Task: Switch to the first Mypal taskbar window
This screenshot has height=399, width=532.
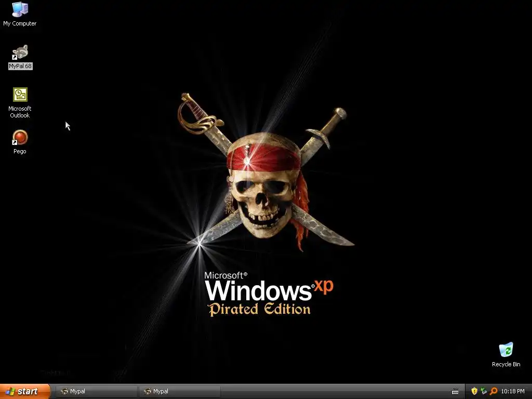Action: pyautogui.click(x=96, y=392)
